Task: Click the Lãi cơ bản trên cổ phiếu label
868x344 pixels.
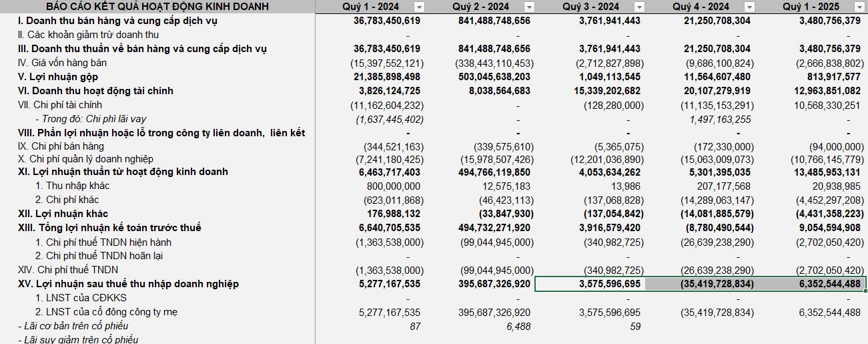Action: coord(73,326)
